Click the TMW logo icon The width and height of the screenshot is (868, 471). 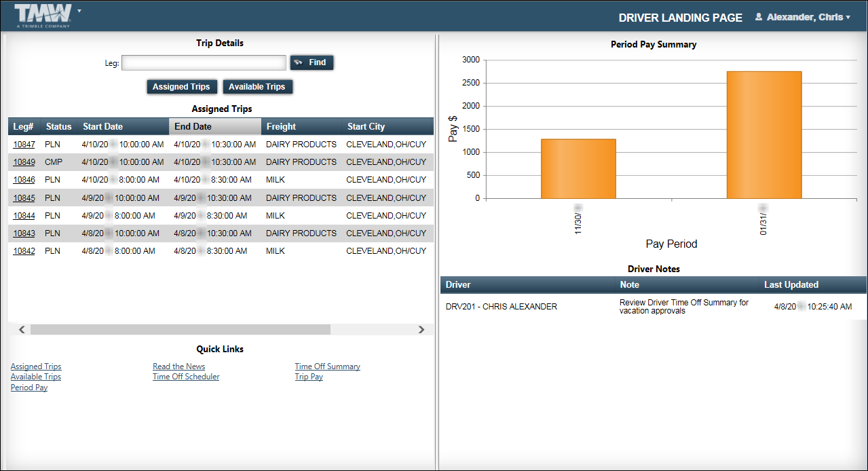[42, 15]
